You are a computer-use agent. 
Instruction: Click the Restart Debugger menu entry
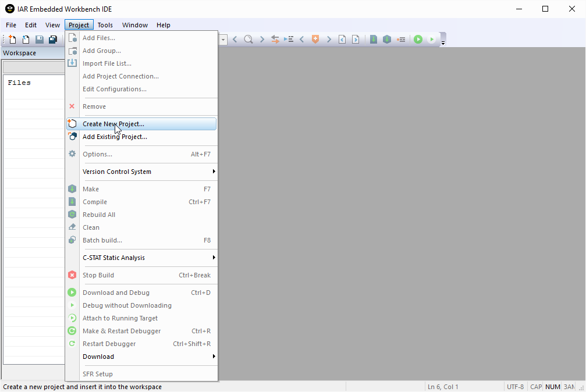point(141,344)
